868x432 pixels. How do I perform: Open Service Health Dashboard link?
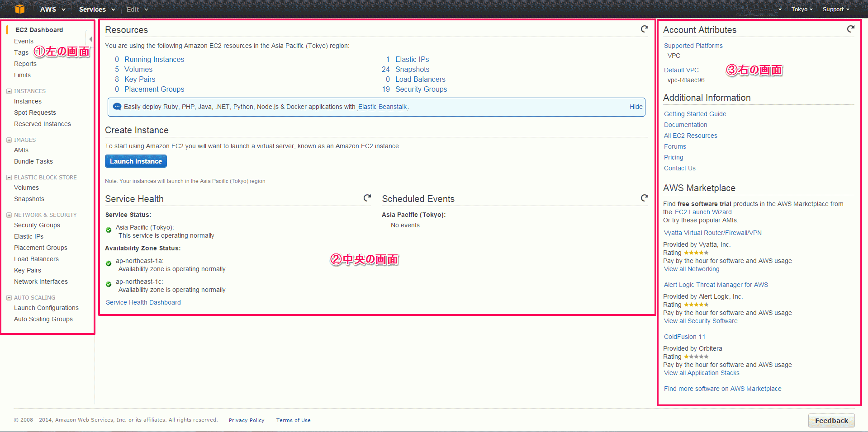click(x=143, y=302)
